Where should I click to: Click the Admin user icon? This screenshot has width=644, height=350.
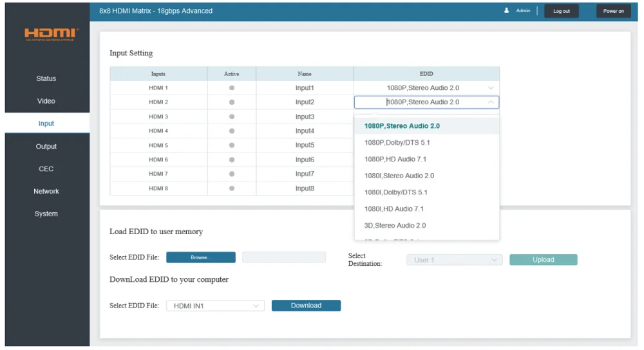click(x=506, y=11)
